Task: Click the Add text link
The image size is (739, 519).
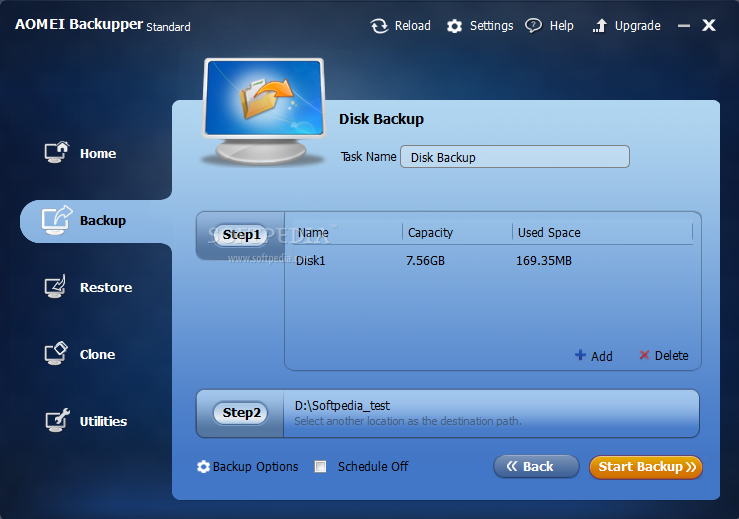Action: [602, 356]
